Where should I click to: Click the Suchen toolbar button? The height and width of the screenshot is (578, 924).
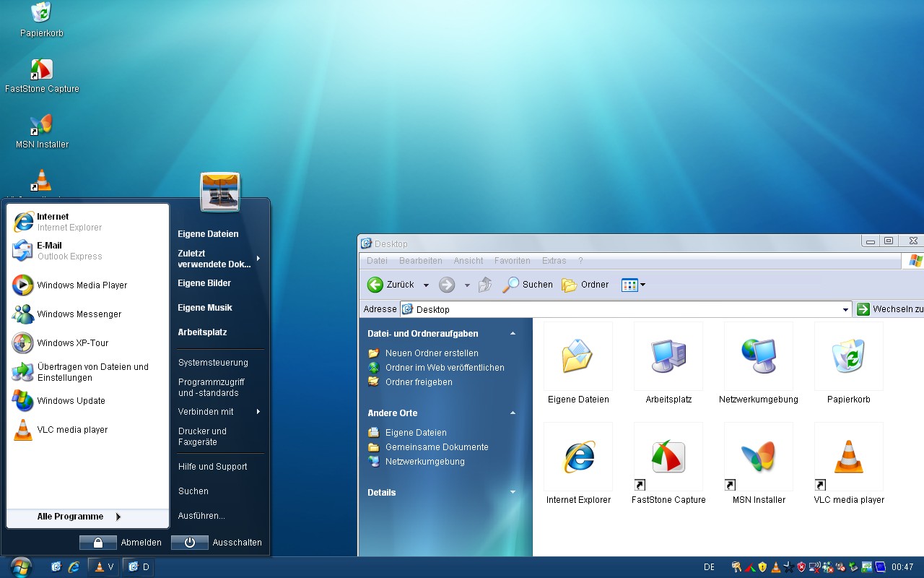click(528, 285)
